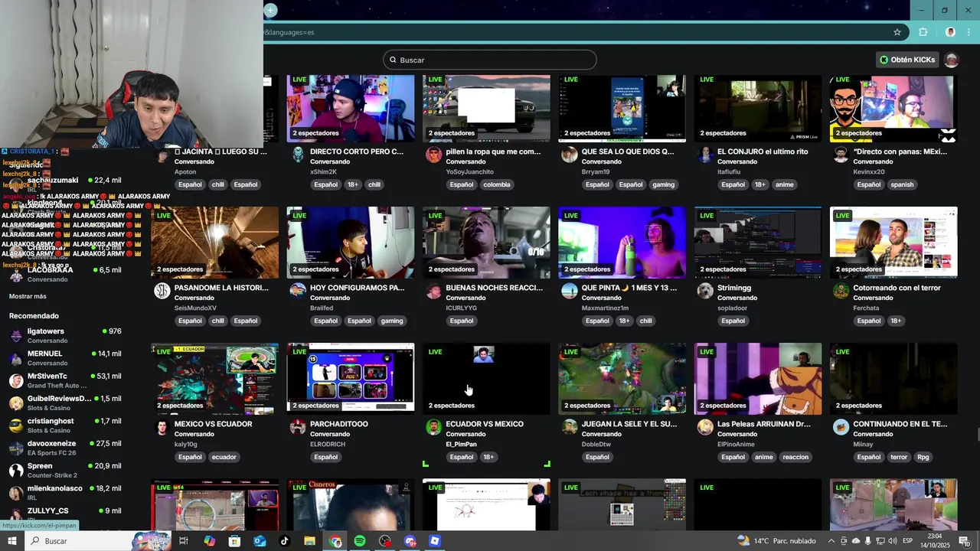Open Brailfed channel avatar

click(298, 291)
